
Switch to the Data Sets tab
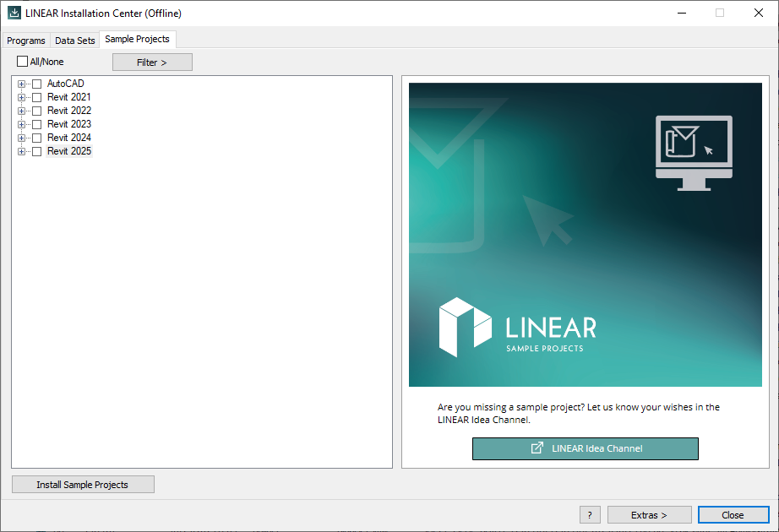[x=74, y=41]
